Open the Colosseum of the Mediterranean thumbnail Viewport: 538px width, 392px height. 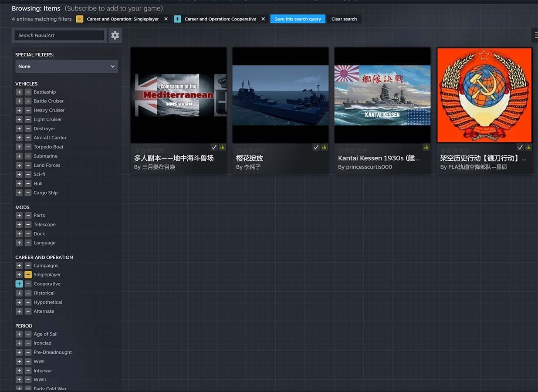[179, 95]
